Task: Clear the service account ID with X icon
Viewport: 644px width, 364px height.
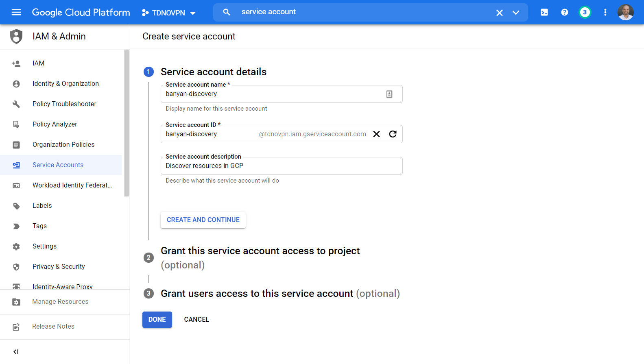Action: point(376,134)
